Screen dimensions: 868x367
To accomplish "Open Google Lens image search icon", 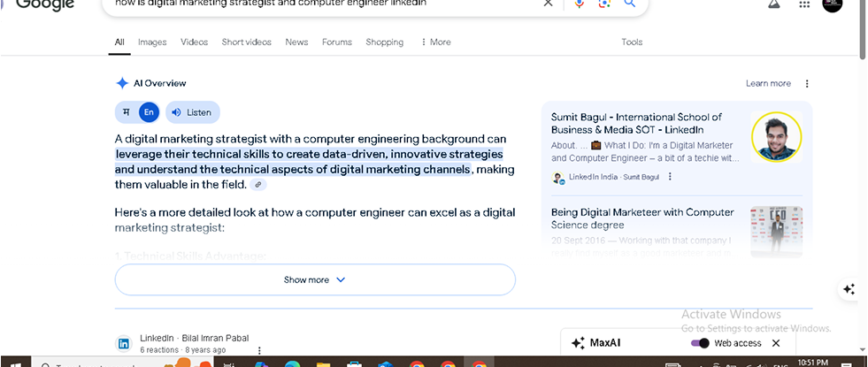I will click(x=604, y=4).
